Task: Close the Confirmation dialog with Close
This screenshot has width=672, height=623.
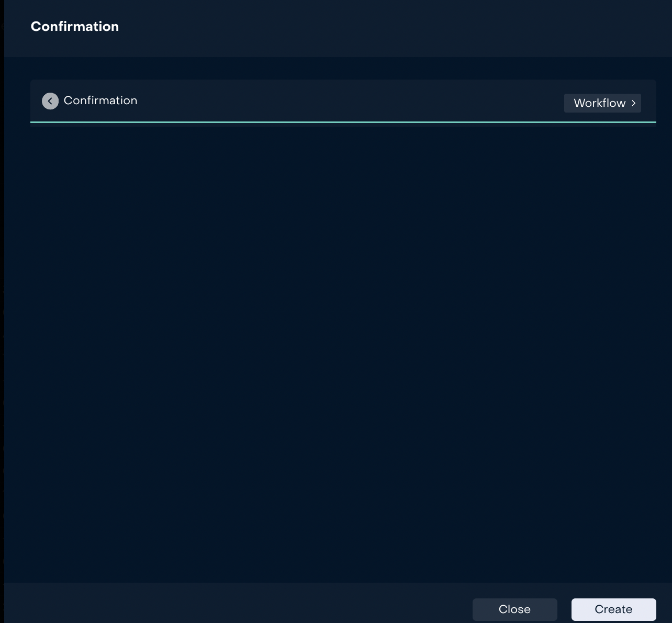Action: tap(514, 609)
